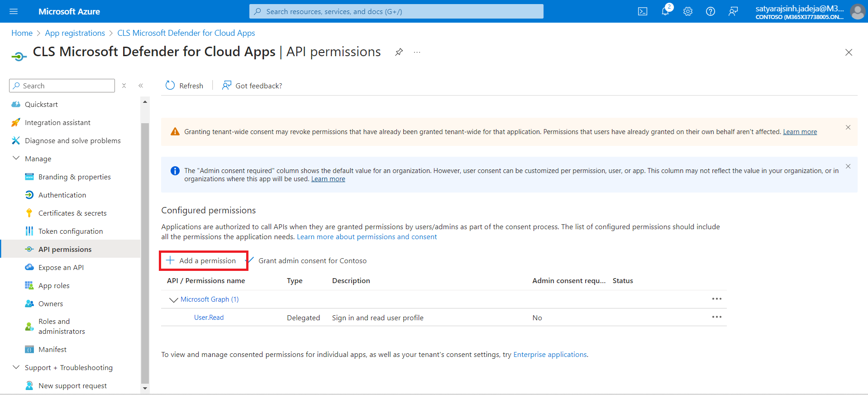868x395 pixels.
Task: Open the Azure portal hamburger menu
Action: point(14,11)
